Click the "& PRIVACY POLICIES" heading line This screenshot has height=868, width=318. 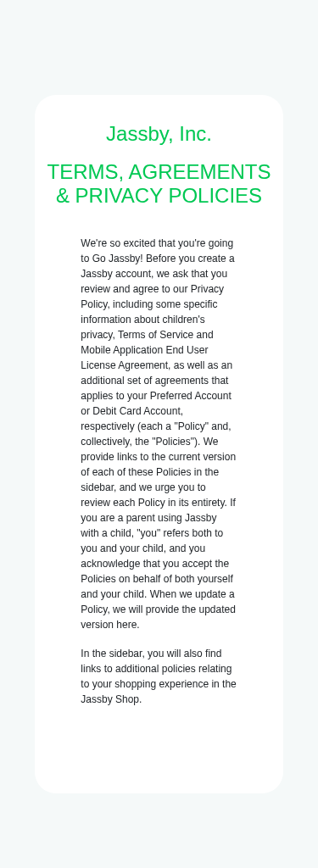(159, 196)
